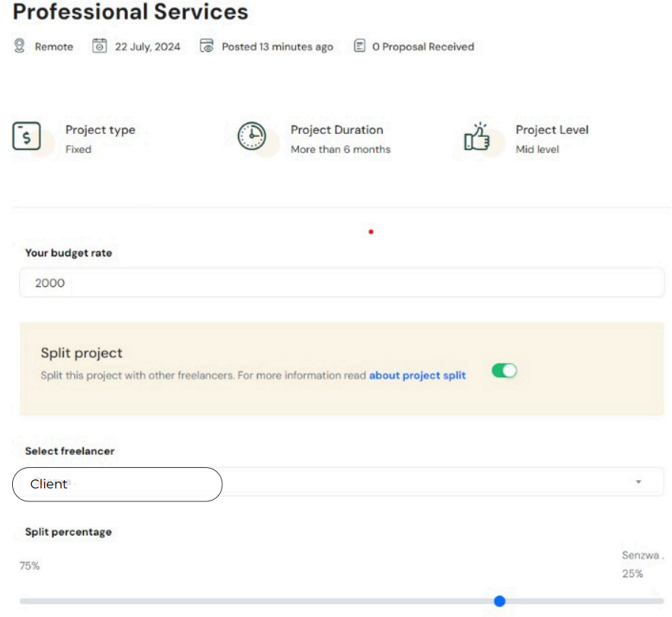Click the Your budget rate input showing 2000
Image resolution: width=672 pixels, height=617 pixels.
342,283
